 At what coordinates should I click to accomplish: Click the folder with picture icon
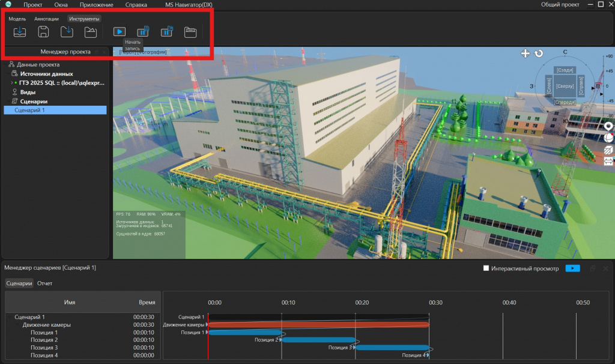click(x=91, y=32)
